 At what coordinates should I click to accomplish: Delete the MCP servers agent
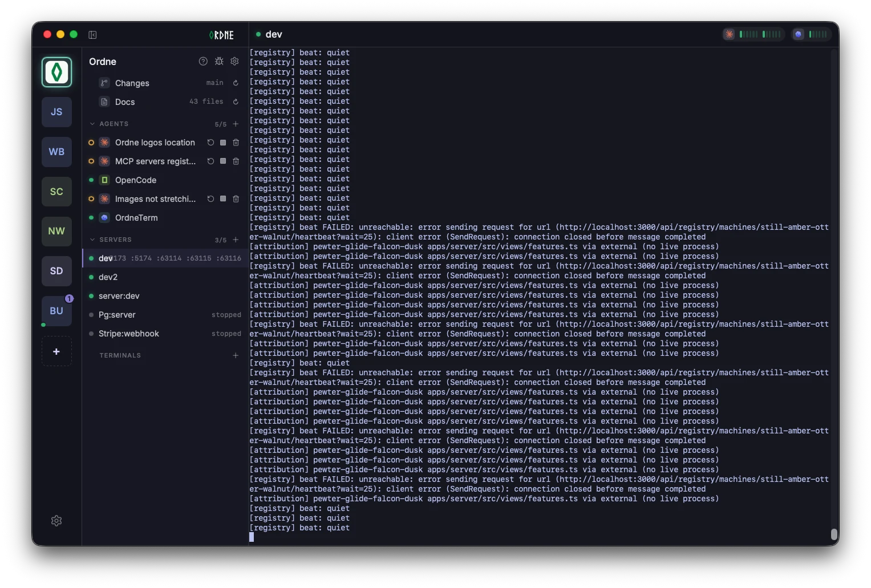coord(236,161)
